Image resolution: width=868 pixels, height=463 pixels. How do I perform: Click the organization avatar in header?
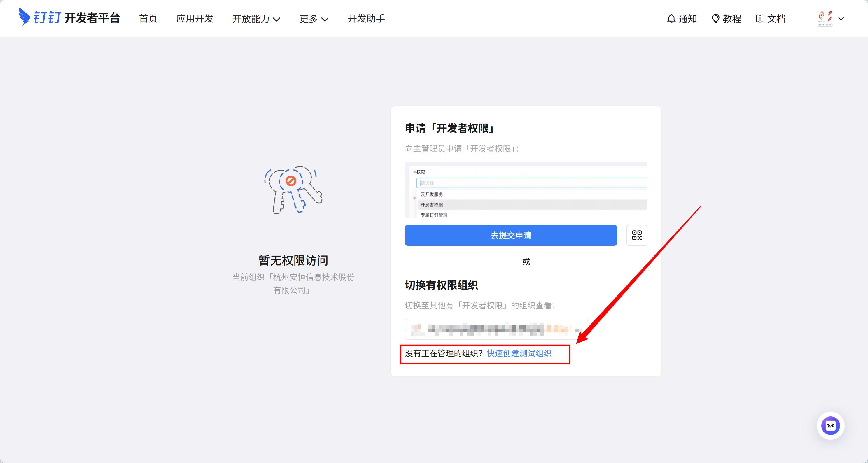(x=825, y=19)
